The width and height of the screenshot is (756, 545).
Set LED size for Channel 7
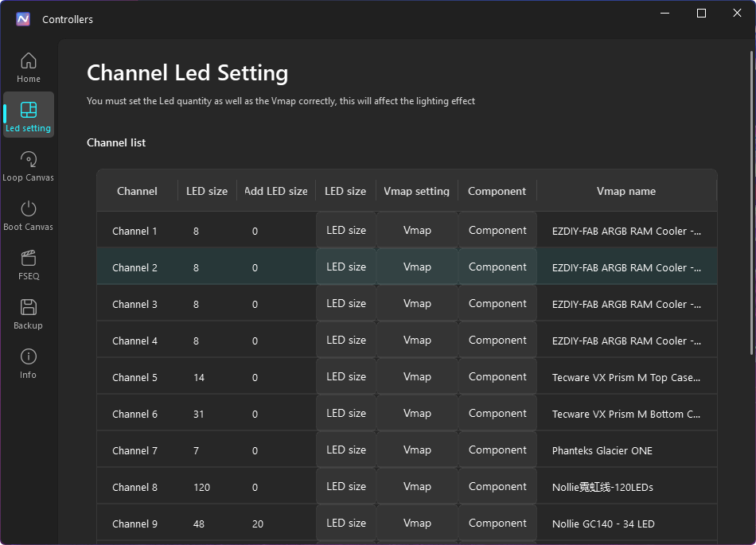click(x=346, y=450)
